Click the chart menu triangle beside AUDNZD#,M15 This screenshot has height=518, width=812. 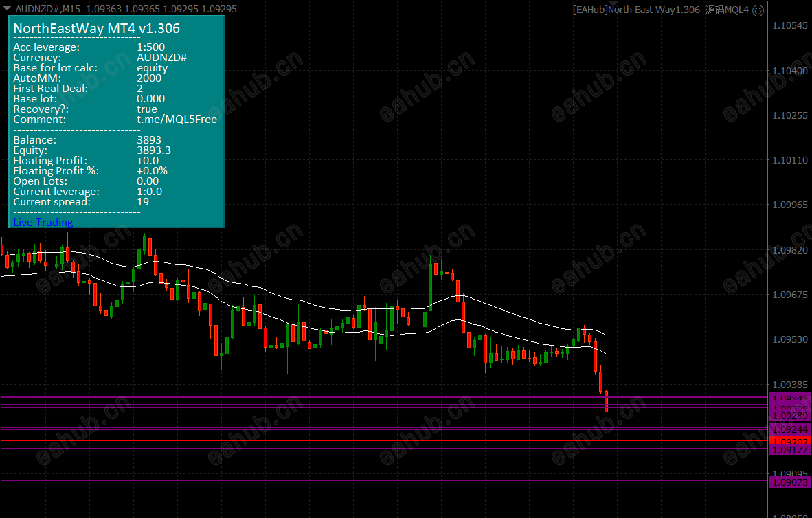click(x=8, y=9)
